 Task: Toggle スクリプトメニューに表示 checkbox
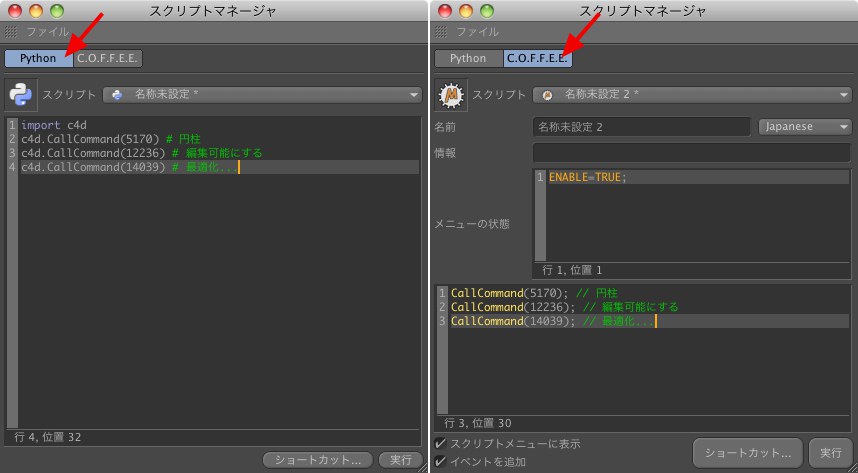click(440, 443)
